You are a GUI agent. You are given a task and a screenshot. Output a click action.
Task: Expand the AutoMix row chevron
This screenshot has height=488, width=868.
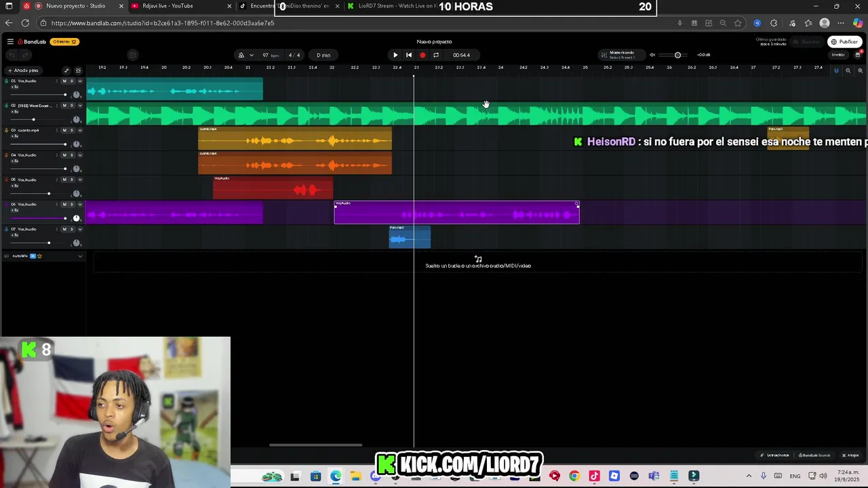point(80,256)
